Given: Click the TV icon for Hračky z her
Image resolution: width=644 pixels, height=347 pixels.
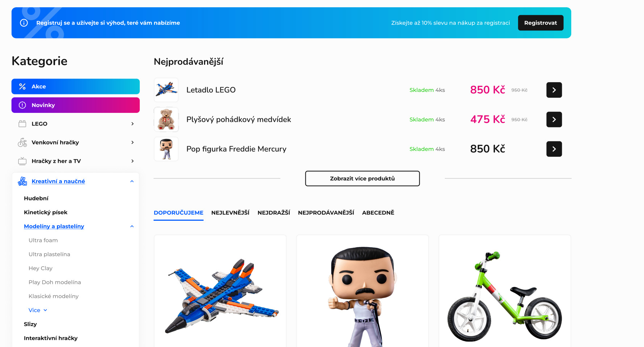Looking at the screenshot, I should (x=22, y=161).
